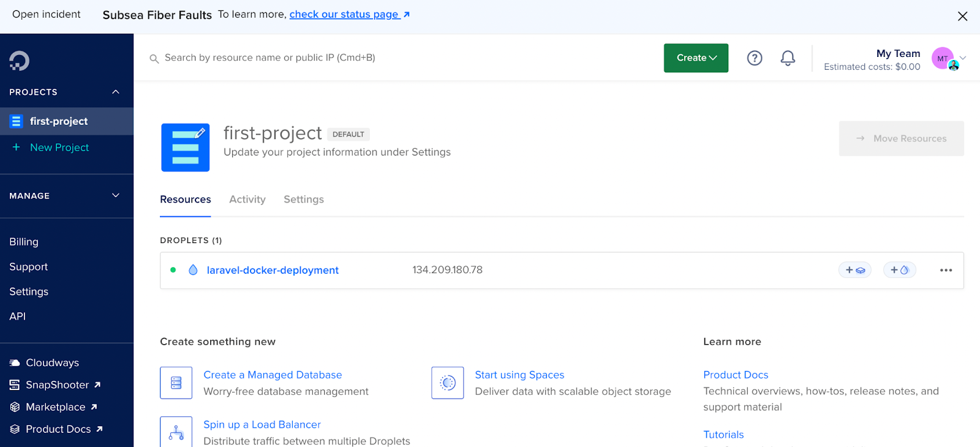
Task: Collapse the PROJECTS section chevron
Action: (x=116, y=92)
